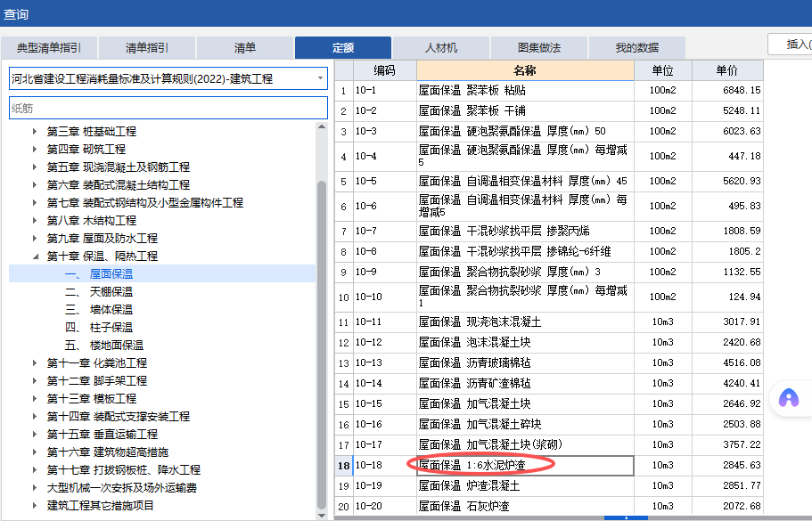Image resolution: width=812 pixels, height=521 pixels.
Task: Expand 第十五章 垂直运输工程 node
Action: point(35,435)
